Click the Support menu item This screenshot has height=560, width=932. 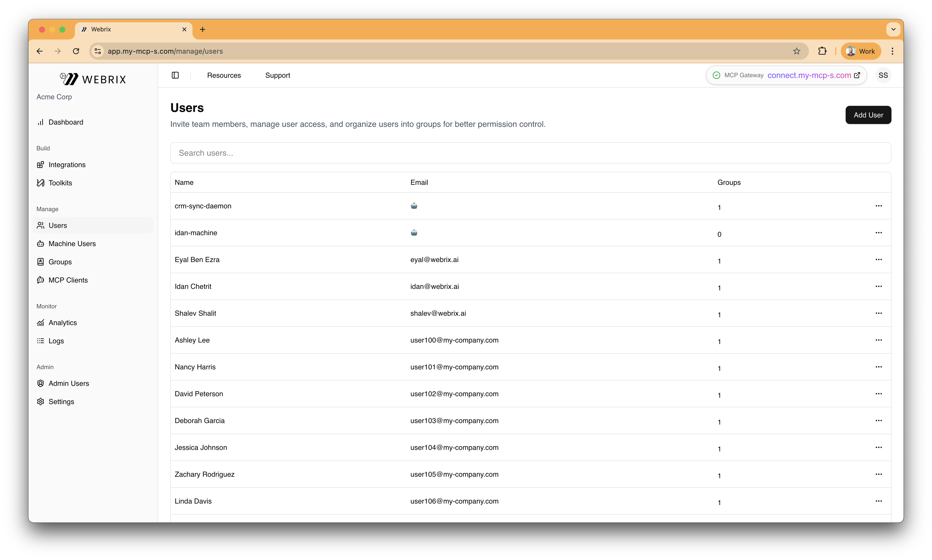[x=278, y=75]
